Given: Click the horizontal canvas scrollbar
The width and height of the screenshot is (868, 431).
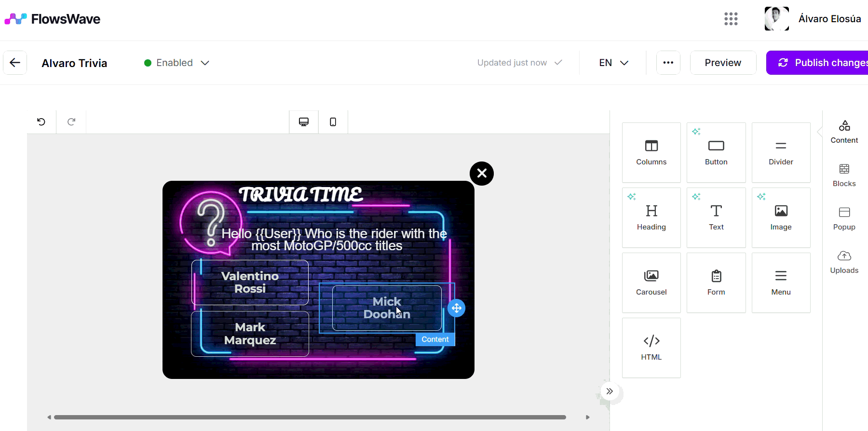Looking at the screenshot, I should click(x=310, y=417).
